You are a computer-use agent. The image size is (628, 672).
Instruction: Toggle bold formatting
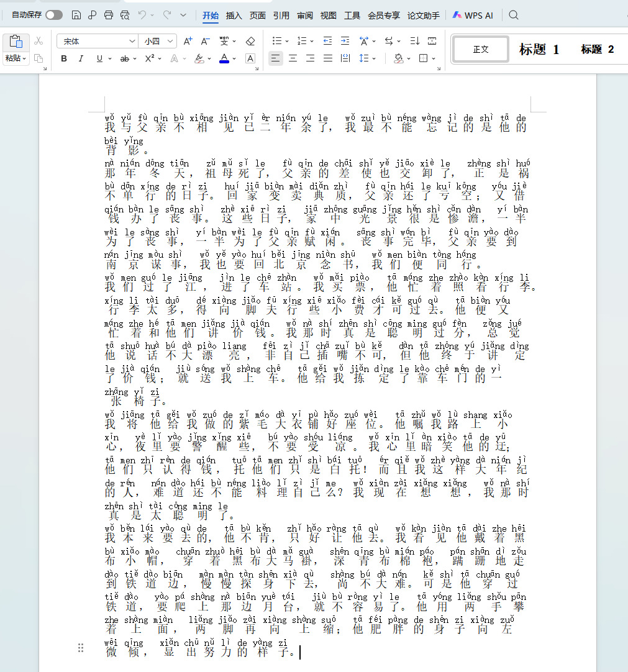(64, 58)
